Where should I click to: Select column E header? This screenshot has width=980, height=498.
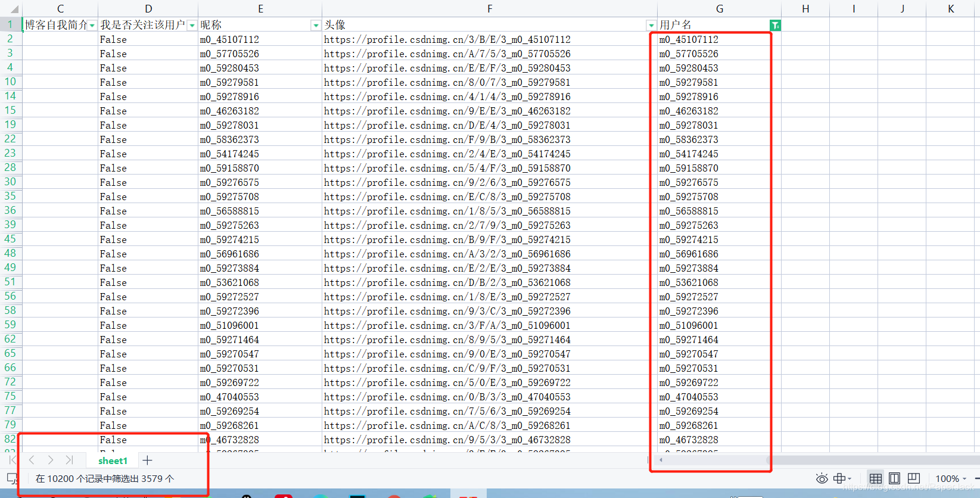[260, 9]
